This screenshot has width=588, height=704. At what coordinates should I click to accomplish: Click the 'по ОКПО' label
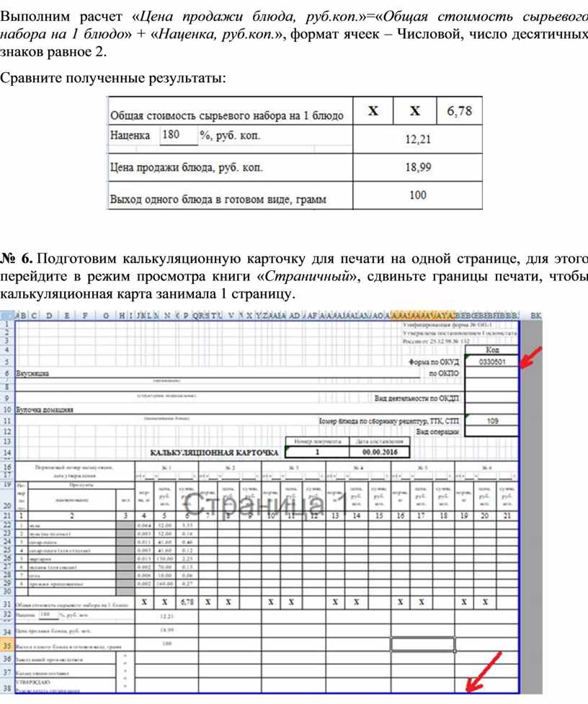point(444,373)
